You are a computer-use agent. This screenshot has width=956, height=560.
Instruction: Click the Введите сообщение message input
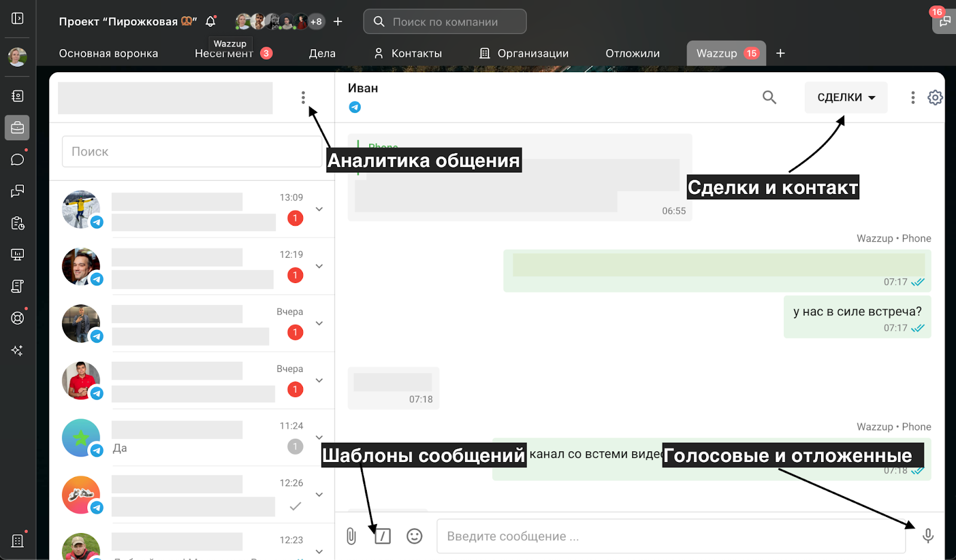pyautogui.click(x=670, y=536)
